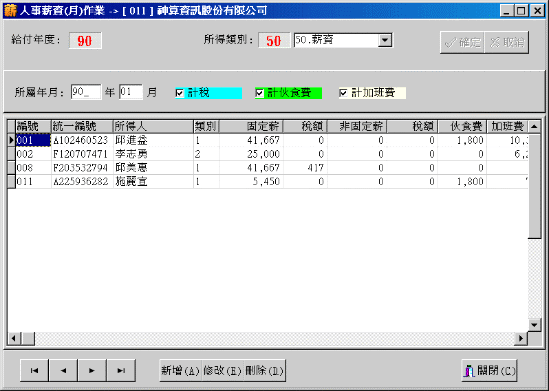The height and width of the screenshot is (391, 549).
Task: Click the 固定薪 column header
Action: 251,126
